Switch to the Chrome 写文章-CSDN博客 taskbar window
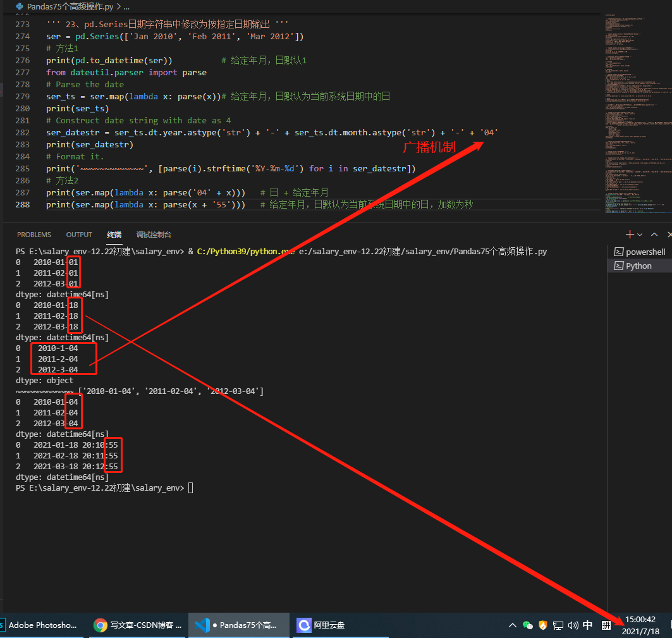The width and height of the screenshot is (672, 638). tap(137, 625)
